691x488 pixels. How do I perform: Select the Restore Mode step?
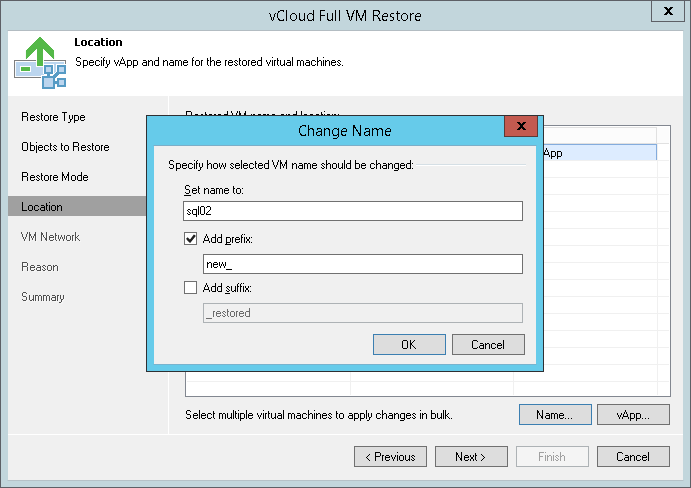click(55, 177)
